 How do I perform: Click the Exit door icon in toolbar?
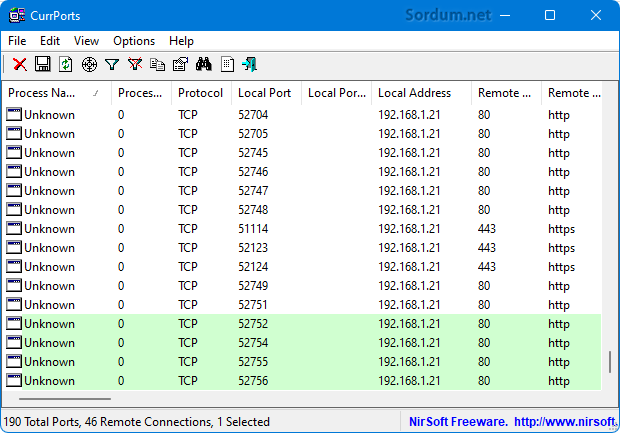click(x=250, y=64)
